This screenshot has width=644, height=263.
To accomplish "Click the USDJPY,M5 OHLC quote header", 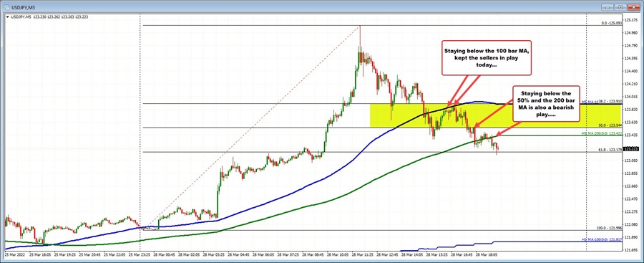I will tap(49, 17).
